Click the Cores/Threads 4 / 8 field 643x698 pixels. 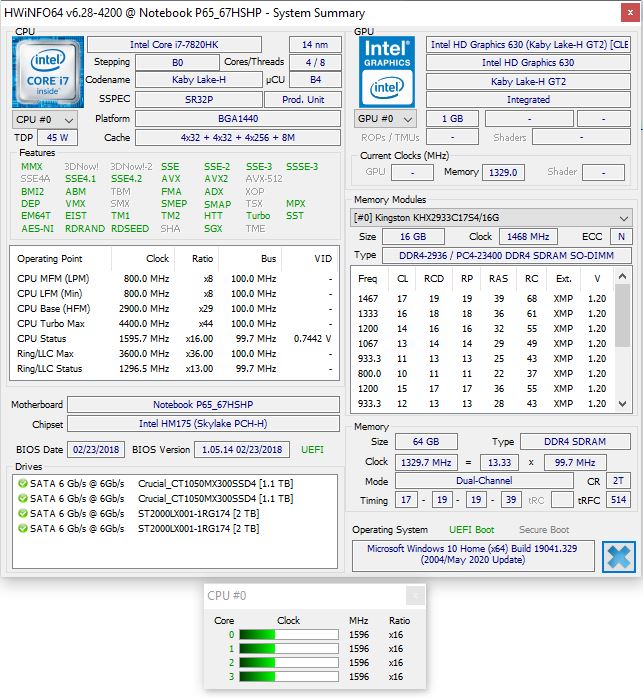click(x=315, y=63)
